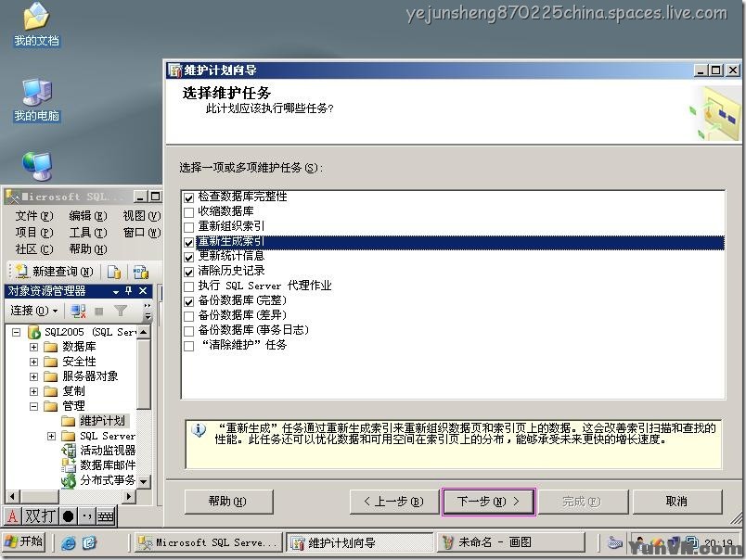Screen dimensions: 746x560
Task: Click SQL2005 server node icon
Action: click(x=33, y=332)
